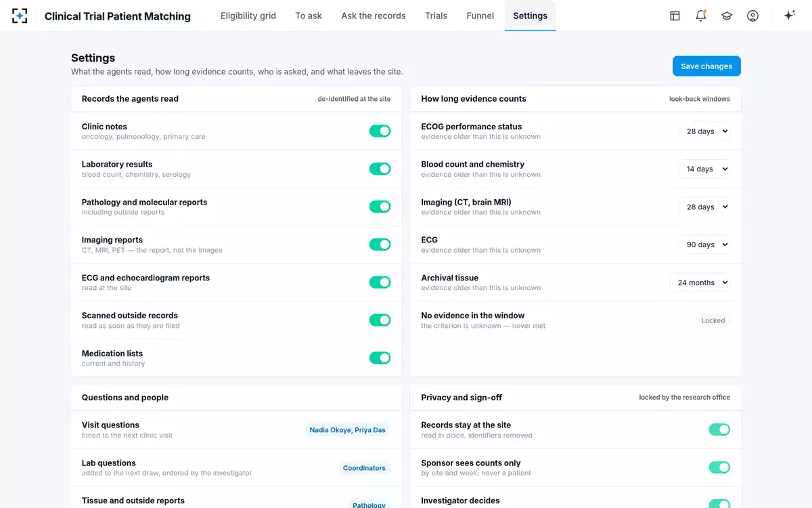Click the Locked badge
This screenshot has width=812, height=508.
[713, 320]
